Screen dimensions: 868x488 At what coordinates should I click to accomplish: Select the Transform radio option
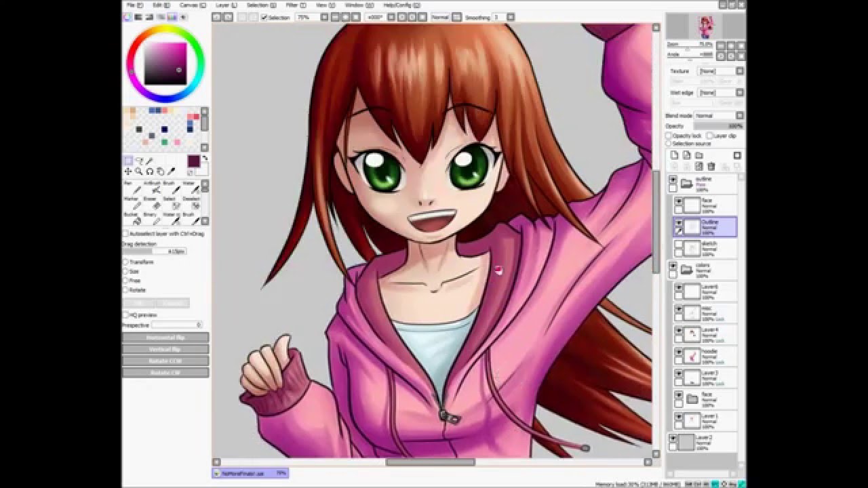[125, 262]
